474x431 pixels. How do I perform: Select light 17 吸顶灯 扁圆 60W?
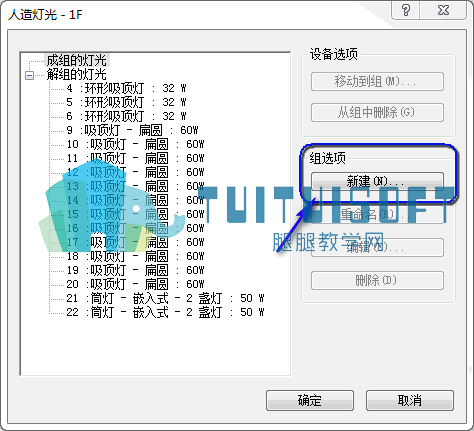pyautogui.click(x=135, y=242)
